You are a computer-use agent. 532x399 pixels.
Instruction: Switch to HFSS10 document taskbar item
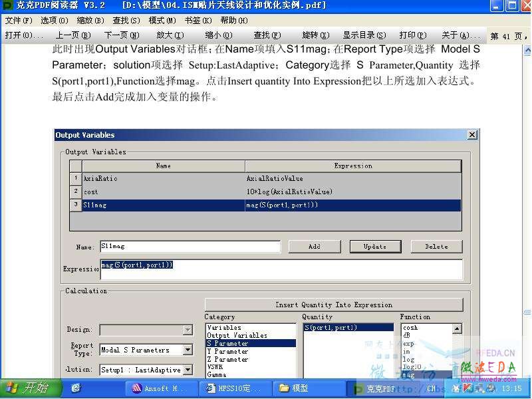point(235,388)
